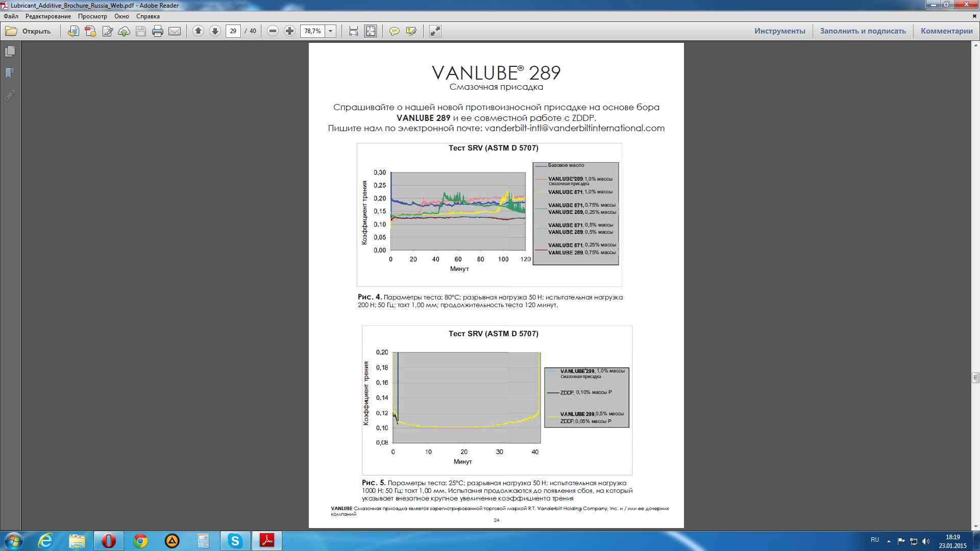980x551 pixels.
Task: Zoom out with the minus button
Action: [273, 31]
